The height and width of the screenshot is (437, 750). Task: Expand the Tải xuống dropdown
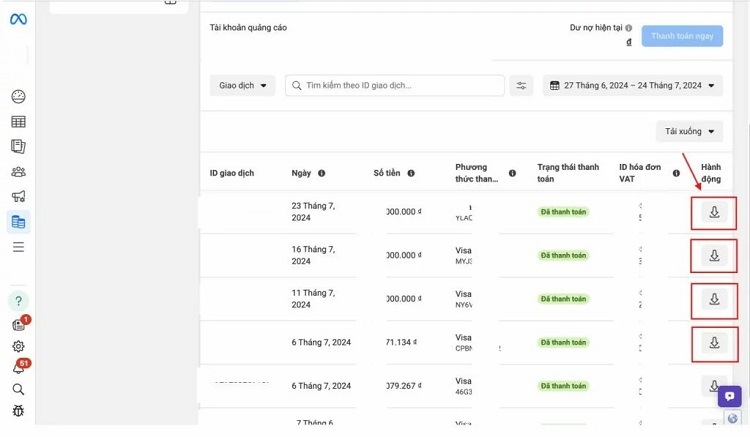click(690, 132)
